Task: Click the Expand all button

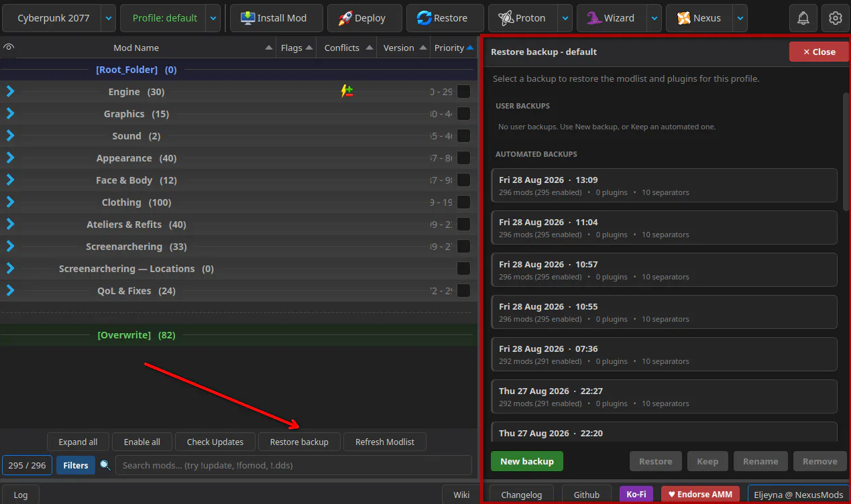Action: coord(78,442)
